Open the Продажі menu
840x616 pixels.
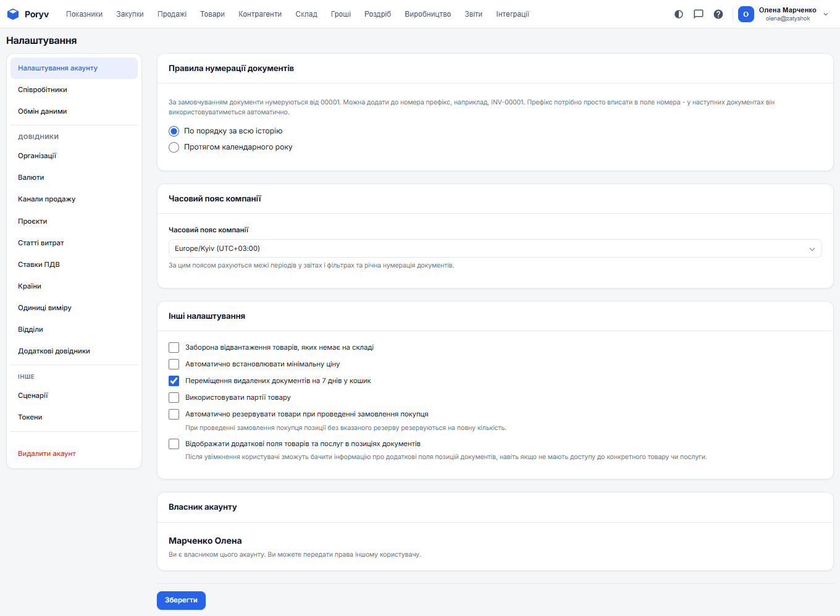[x=172, y=14]
